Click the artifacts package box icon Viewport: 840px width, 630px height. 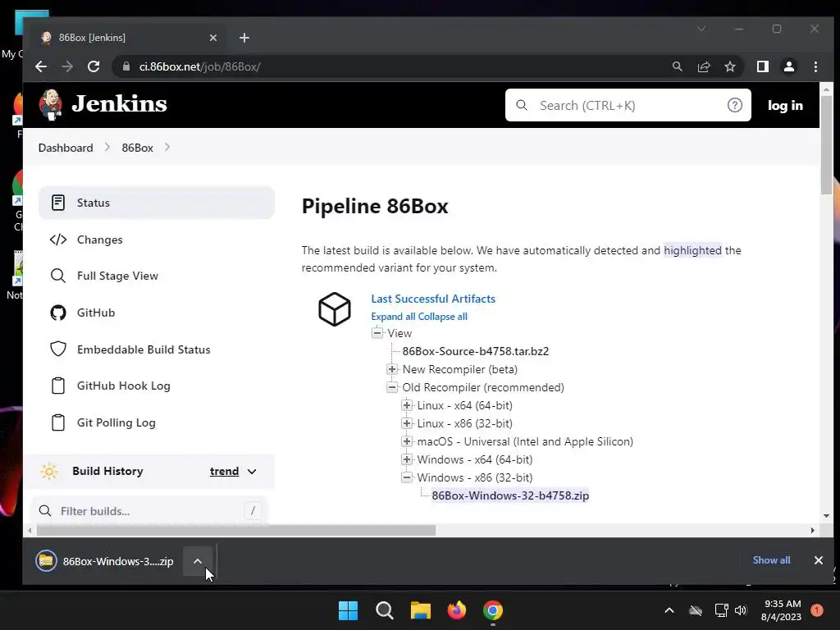335,309
